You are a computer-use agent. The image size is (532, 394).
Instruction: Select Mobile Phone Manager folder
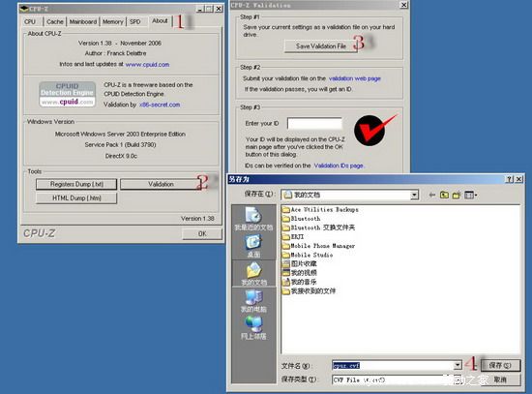(x=318, y=246)
